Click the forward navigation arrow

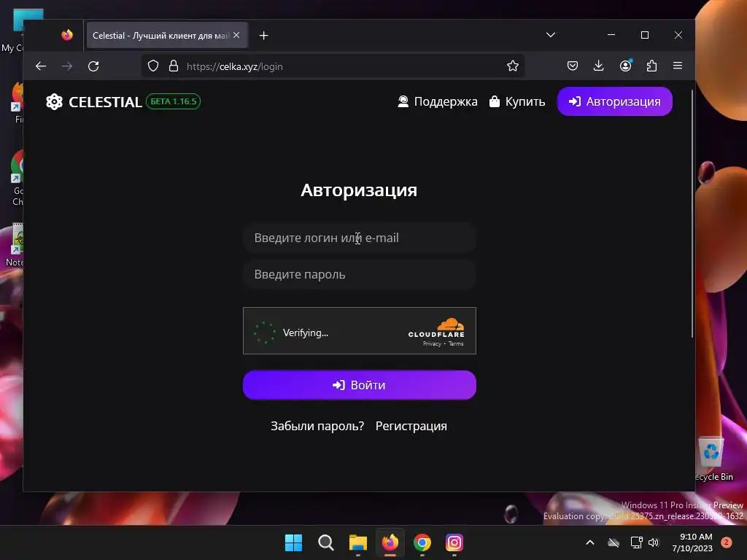(67, 66)
